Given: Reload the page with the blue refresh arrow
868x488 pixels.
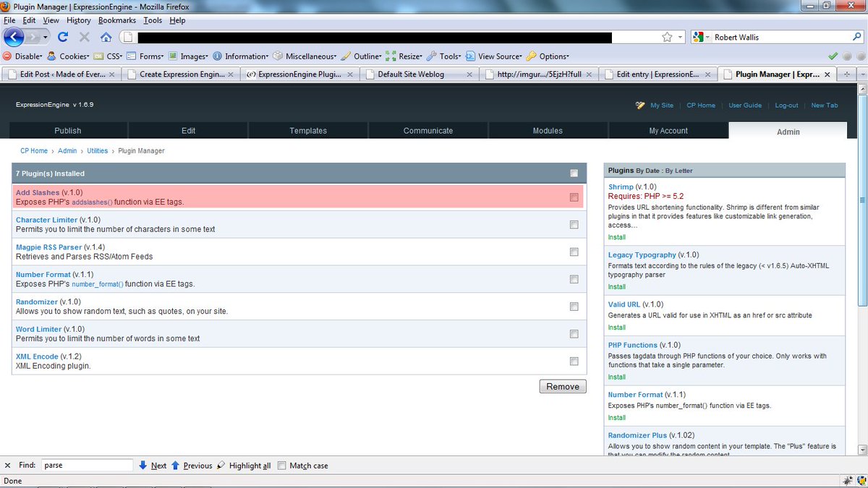Looking at the screenshot, I should point(63,37).
